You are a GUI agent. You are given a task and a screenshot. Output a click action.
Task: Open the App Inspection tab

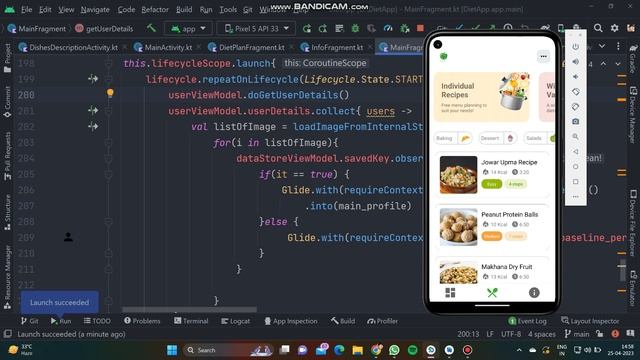click(x=291, y=321)
